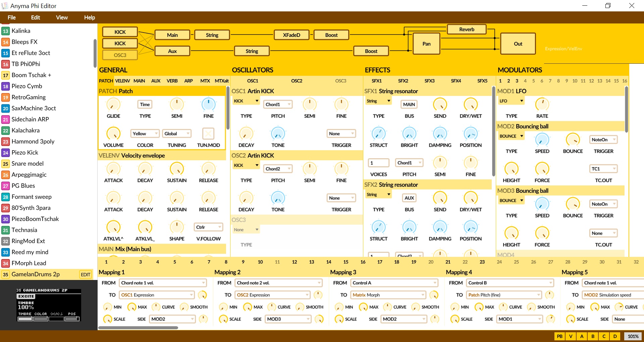Click the OSC1 TONE knob
The image size is (644, 342).
point(278,134)
